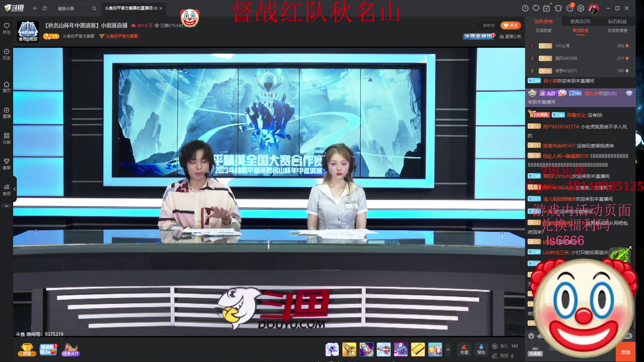
Task: Click rank 3 user 修罗416371
Action: tap(566, 71)
